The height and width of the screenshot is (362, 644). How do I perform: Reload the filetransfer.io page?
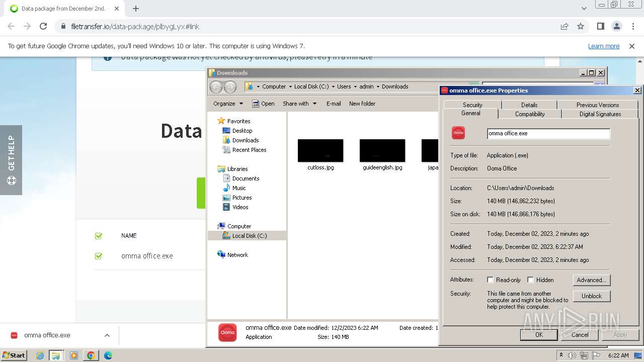click(43, 26)
